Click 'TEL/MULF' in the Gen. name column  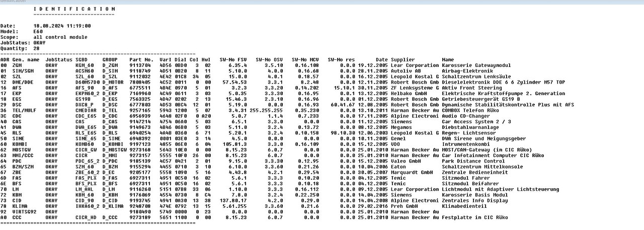tap(25, 110)
